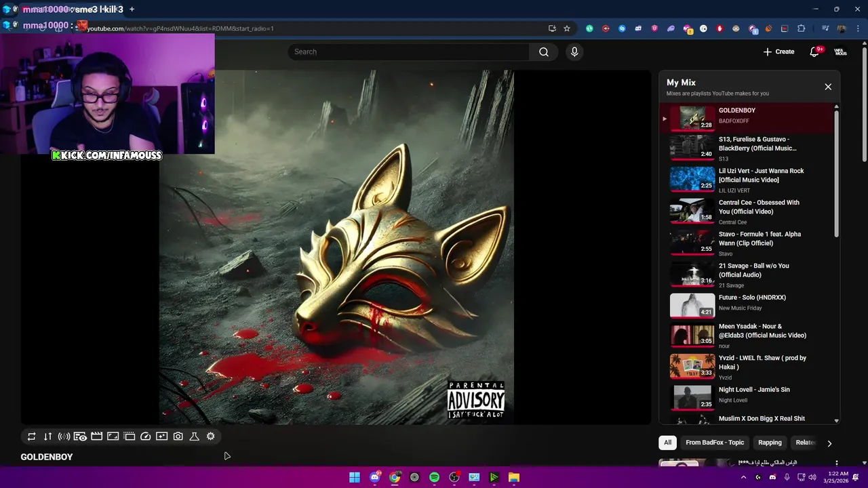Toggle cinema mode clapperboard icon

click(x=96, y=436)
